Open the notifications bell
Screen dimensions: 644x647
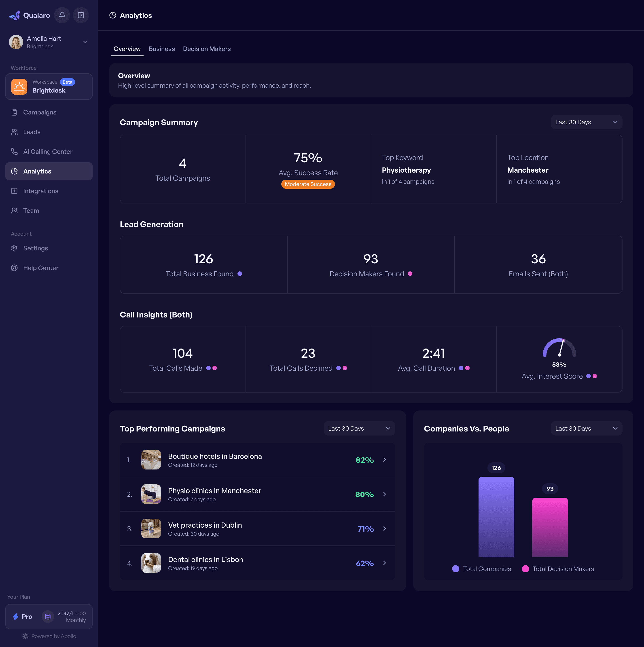[x=62, y=15]
